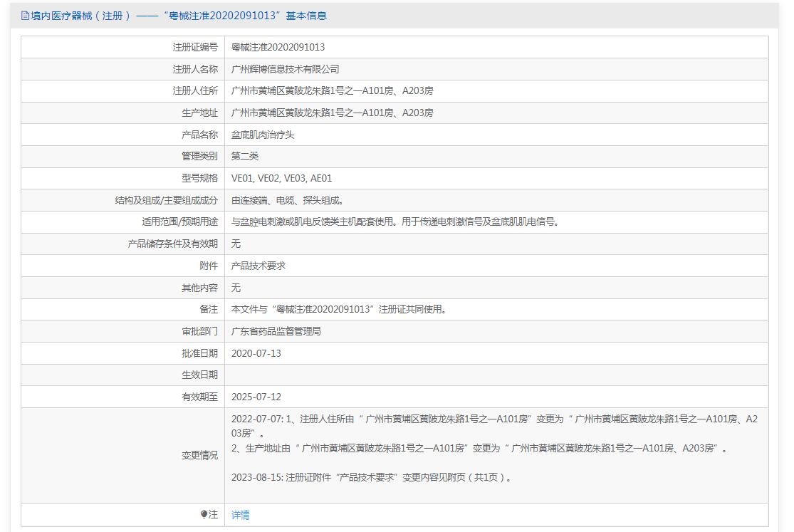Image resolution: width=794 pixels, height=532 pixels.
Task: Open the 详情 link in the 注 row
Action: point(240,515)
